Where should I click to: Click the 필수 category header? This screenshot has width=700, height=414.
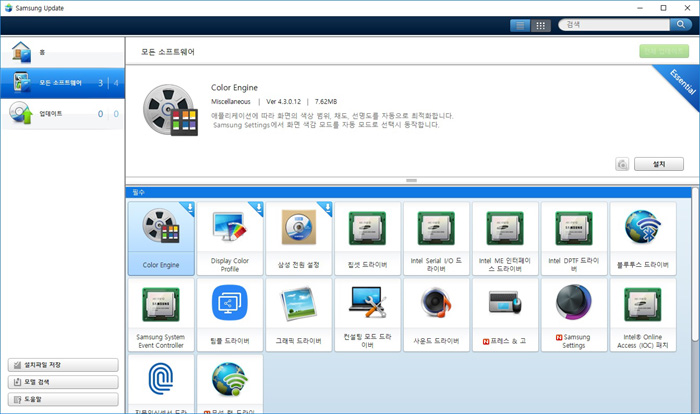(409, 192)
